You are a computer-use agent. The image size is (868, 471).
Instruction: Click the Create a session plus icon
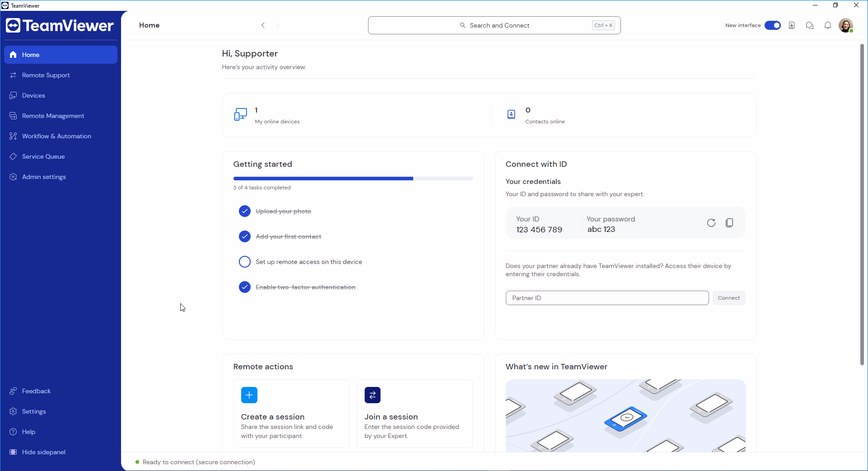point(249,395)
